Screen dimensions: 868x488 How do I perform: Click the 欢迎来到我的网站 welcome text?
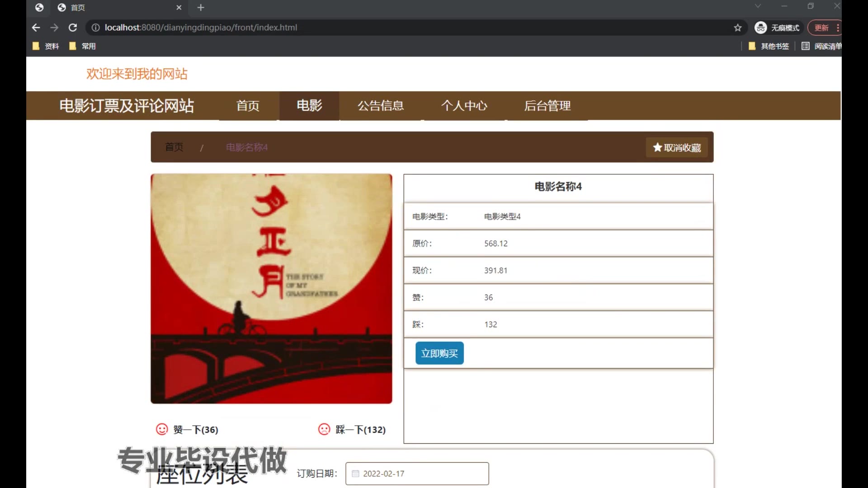coord(137,74)
